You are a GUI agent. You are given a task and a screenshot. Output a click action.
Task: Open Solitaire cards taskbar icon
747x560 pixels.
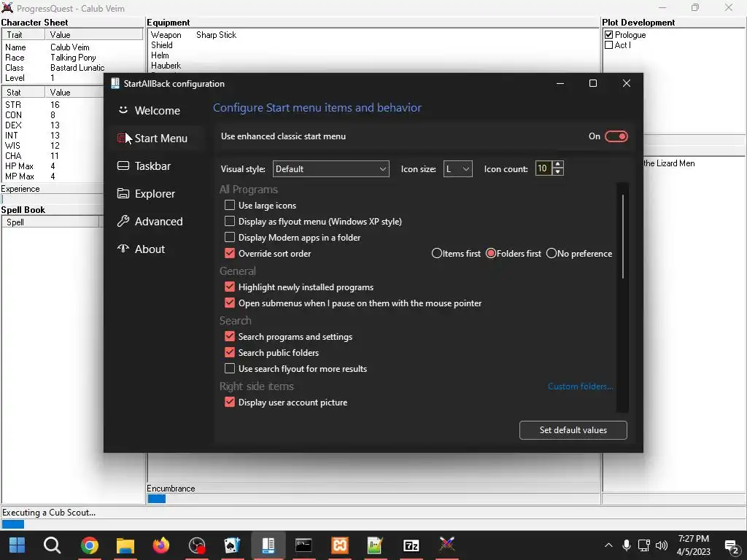click(x=233, y=545)
